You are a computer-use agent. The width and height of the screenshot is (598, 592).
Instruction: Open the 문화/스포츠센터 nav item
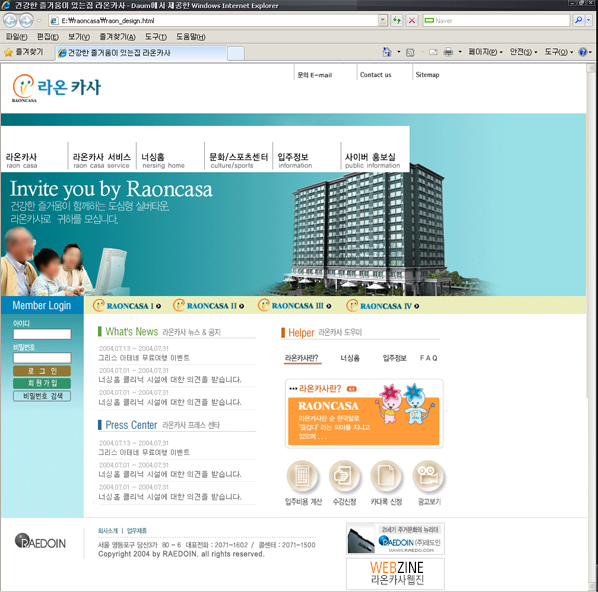coord(238,160)
